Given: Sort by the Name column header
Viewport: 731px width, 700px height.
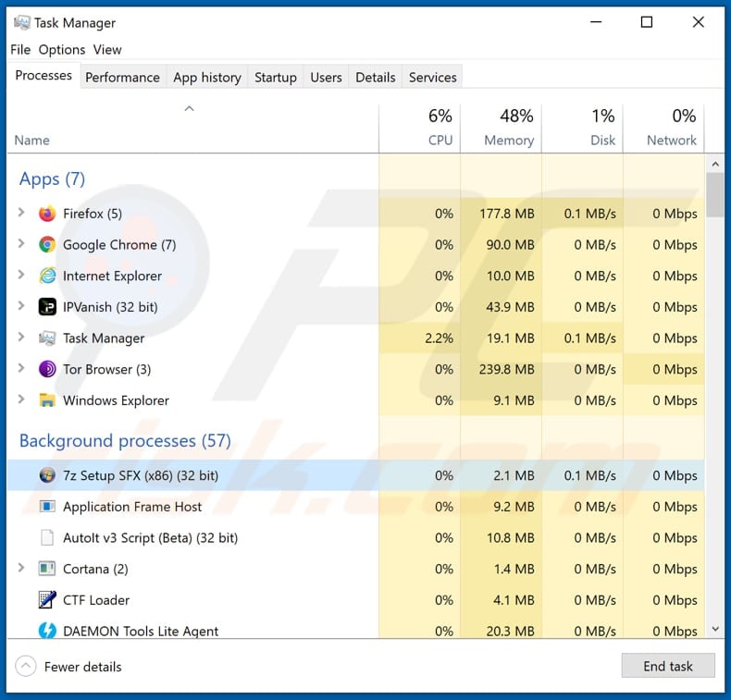Looking at the screenshot, I should coord(192,128).
